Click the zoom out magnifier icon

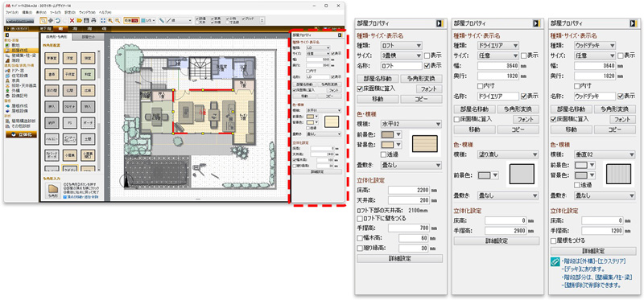coord(118,21)
